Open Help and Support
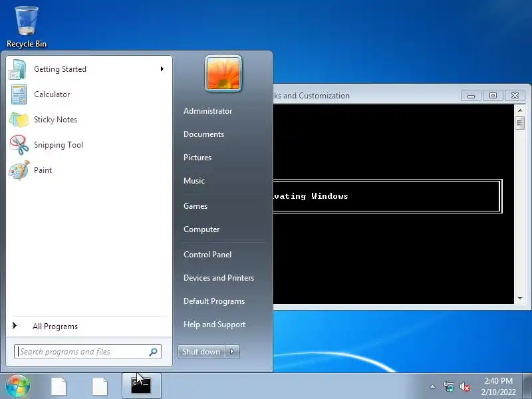Image resolution: width=532 pixels, height=399 pixels. [214, 325]
